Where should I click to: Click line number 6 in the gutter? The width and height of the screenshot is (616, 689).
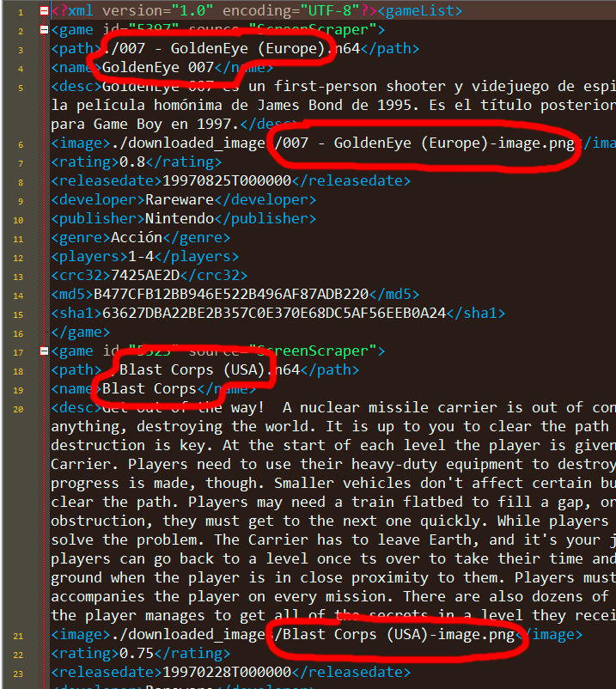(x=21, y=144)
